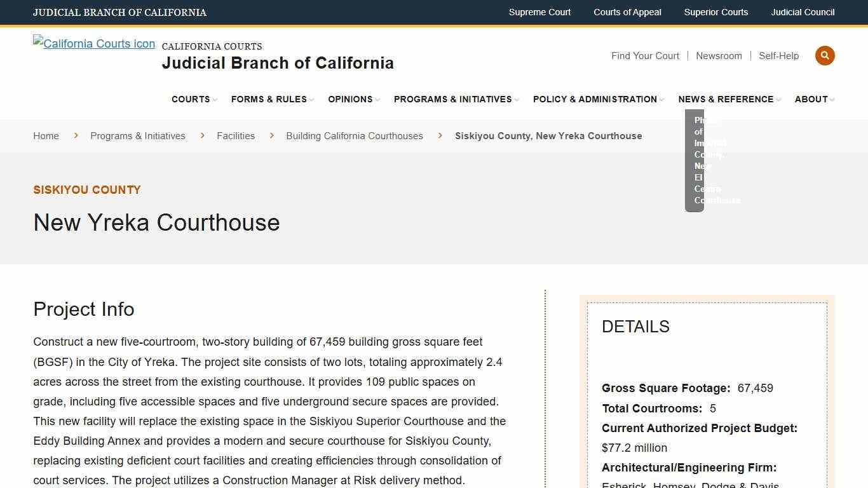Viewport: 868px width, 488px height.
Task: Open the Courts of Appeal page
Action: coord(627,12)
